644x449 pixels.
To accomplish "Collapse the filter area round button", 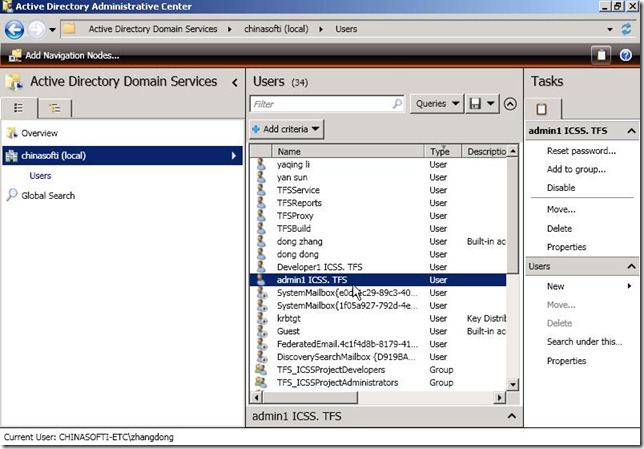I will click(510, 104).
